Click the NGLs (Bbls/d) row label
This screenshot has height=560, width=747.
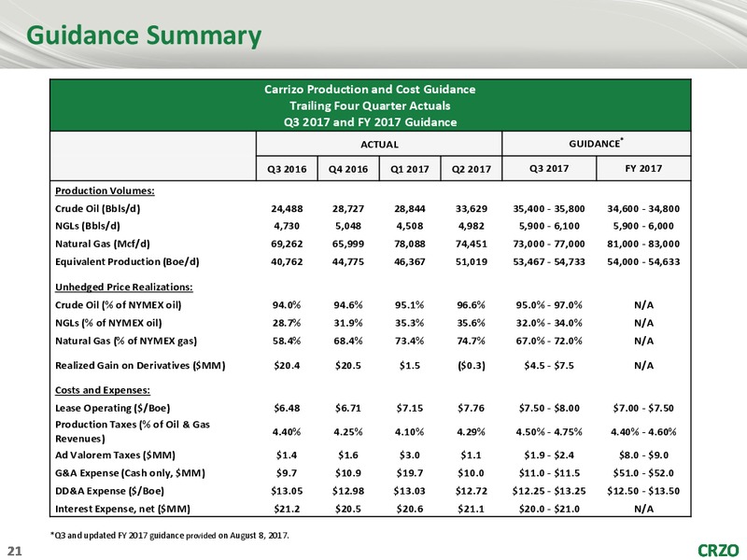coord(88,226)
